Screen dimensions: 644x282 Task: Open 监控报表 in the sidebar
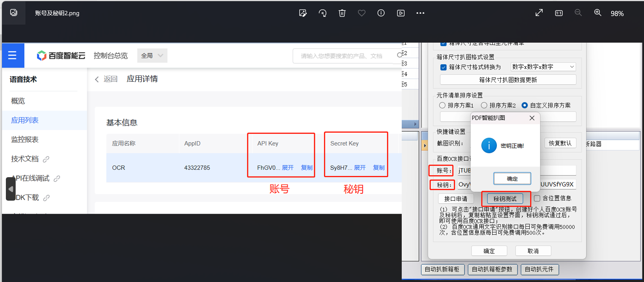25,139
